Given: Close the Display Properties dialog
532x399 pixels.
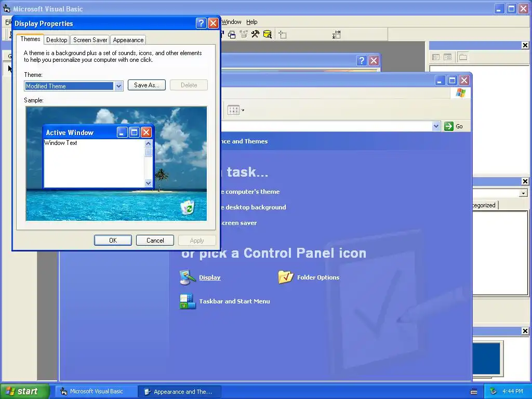Looking at the screenshot, I should tap(213, 23).
